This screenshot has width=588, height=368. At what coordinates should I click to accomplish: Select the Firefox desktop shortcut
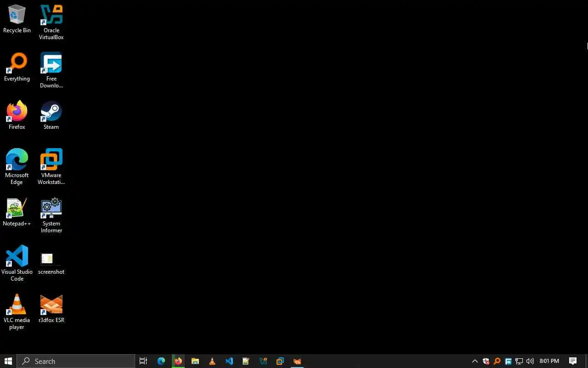tap(17, 115)
